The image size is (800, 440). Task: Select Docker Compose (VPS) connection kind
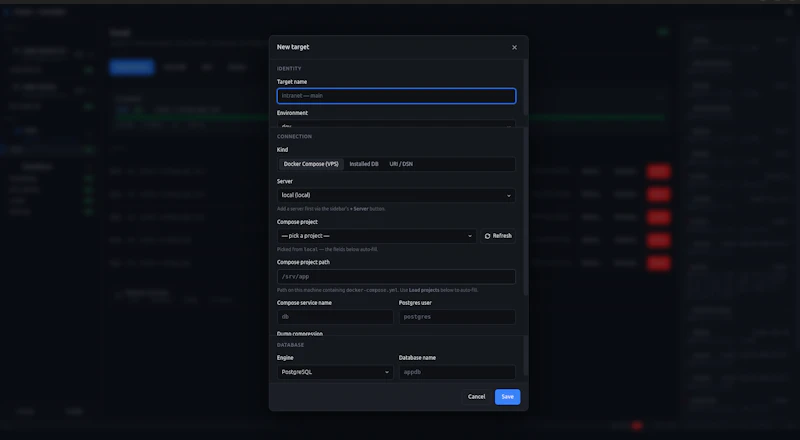coord(311,164)
